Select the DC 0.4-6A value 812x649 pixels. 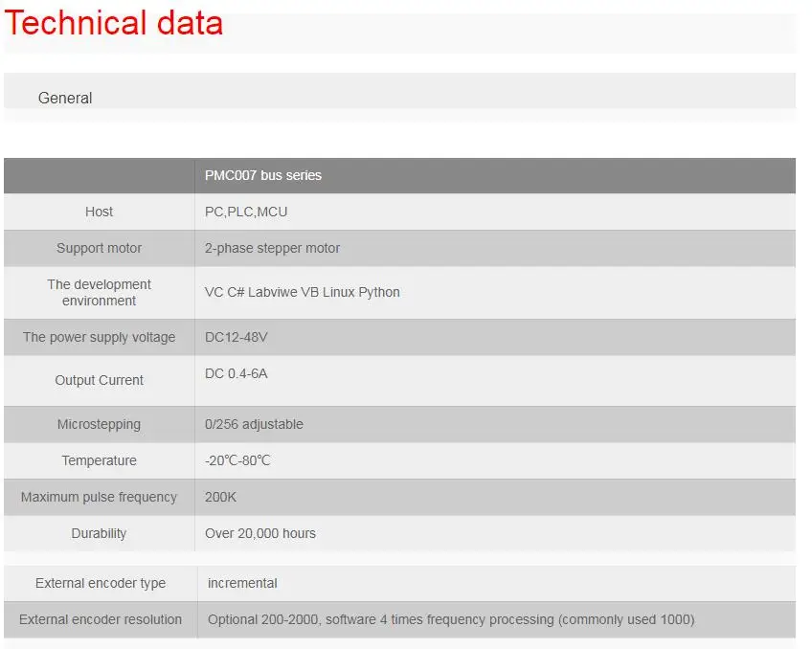(x=237, y=373)
